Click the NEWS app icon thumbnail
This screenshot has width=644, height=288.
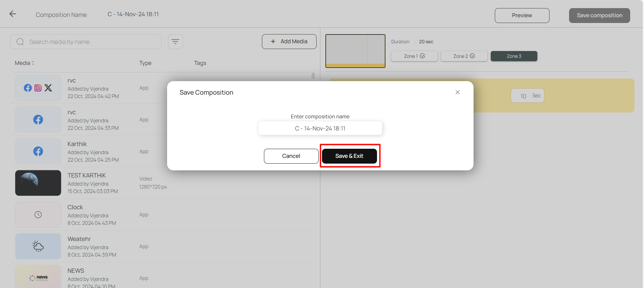(38, 277)
